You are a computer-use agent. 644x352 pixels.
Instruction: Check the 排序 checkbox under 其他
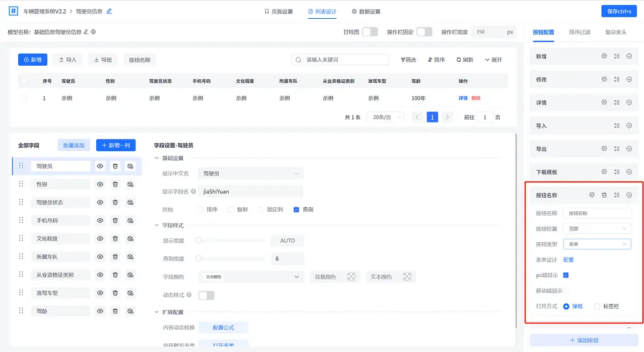(x=201, y=209)
